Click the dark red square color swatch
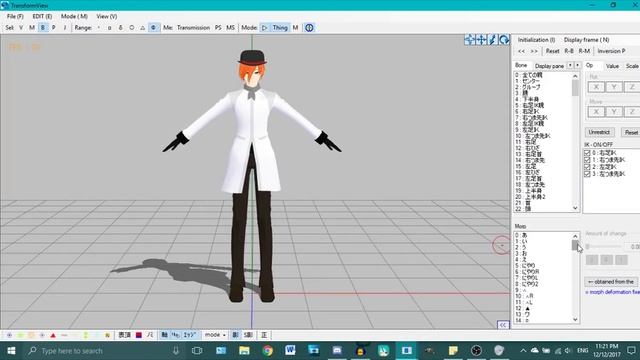The height and width of the screenshot is (360, 640). (139, 335)
